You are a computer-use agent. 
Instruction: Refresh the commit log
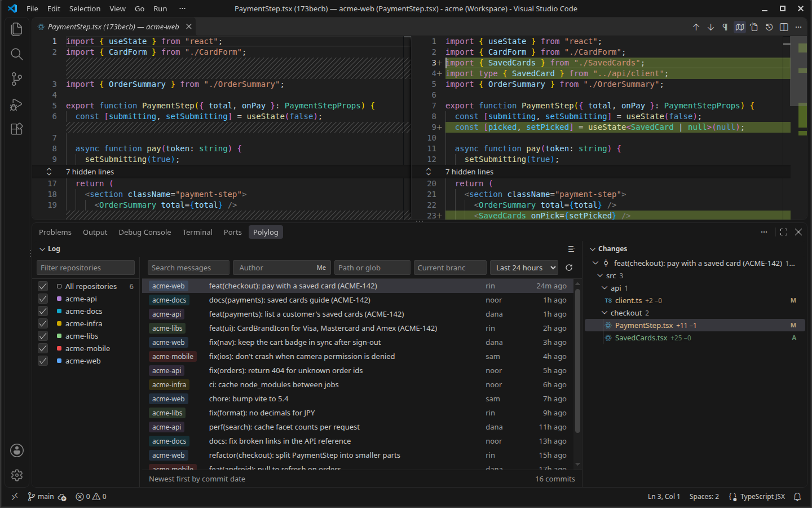(569, 268)
